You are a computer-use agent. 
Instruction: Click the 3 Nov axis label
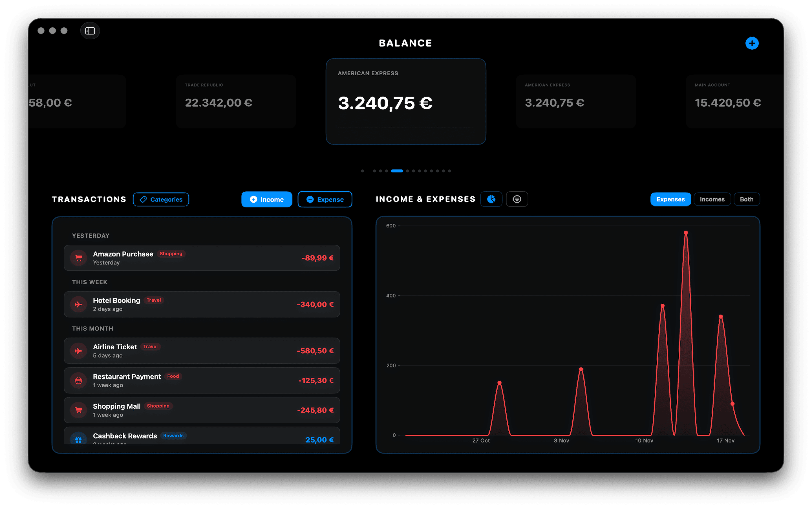pos(561,441)
